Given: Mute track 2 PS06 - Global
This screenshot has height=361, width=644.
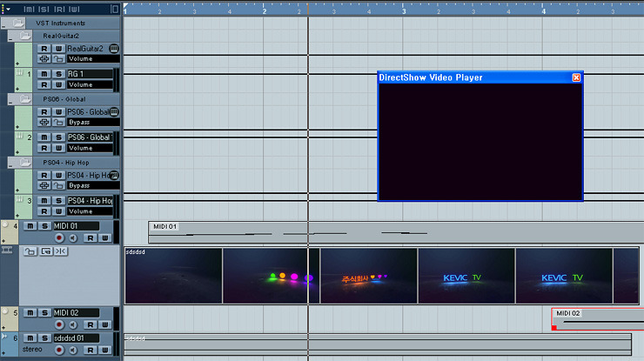Looking at the screenshot, I should click(44, 137).
